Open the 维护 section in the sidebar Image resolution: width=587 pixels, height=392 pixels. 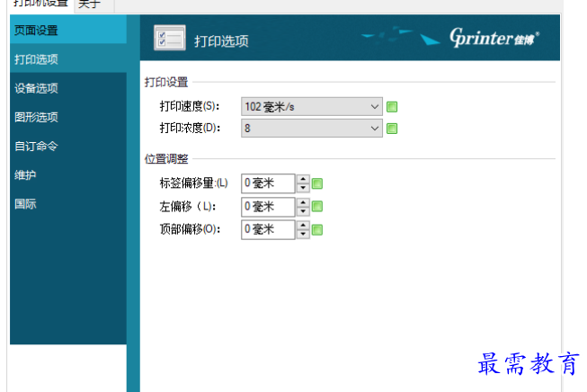tap(25, 174)
